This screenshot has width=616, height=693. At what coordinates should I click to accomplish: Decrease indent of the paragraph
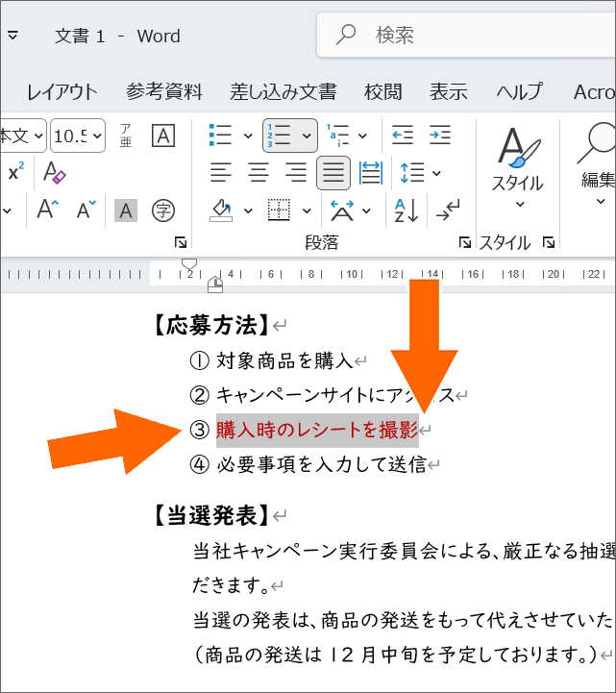pos(403,136)
